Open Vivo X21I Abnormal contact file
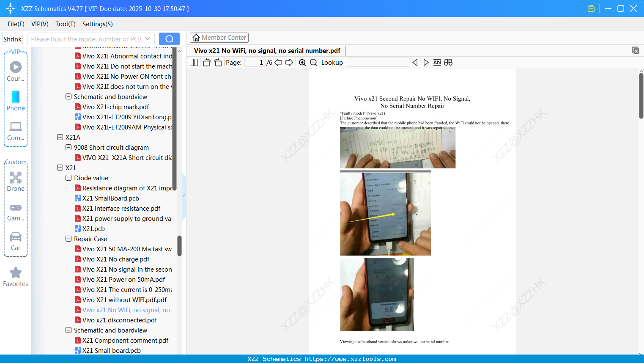 tap(123, 56)
